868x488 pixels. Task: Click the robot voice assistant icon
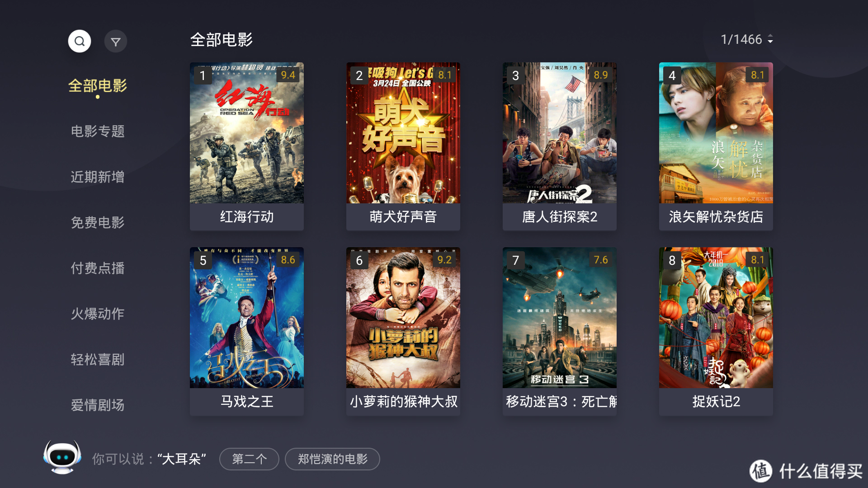[62, 458]
